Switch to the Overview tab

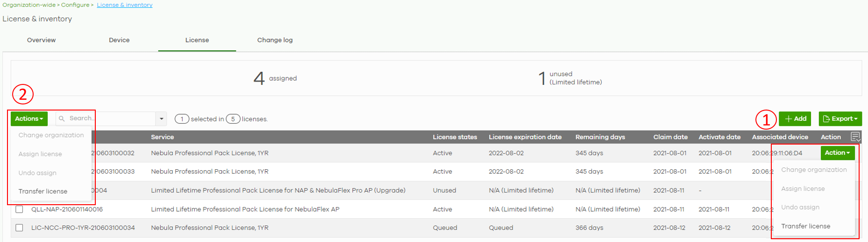(41, 40)
